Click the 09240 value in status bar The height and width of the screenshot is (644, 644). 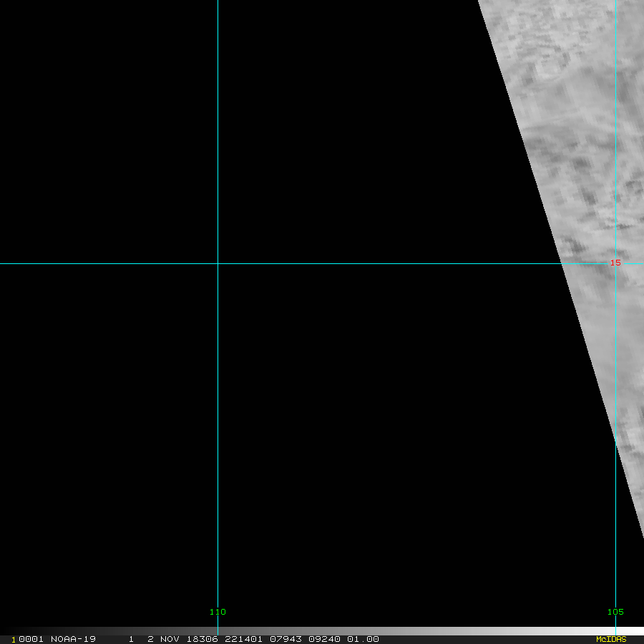tap(323, 639)
